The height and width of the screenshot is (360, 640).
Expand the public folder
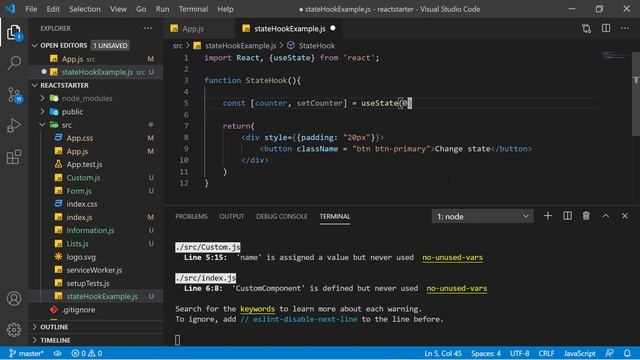coord(42,111)
